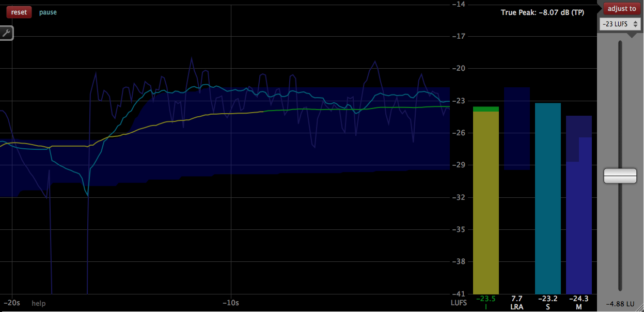644x312 pixels.
Task: Click the -41 scale label
Action: pos(459,294)
